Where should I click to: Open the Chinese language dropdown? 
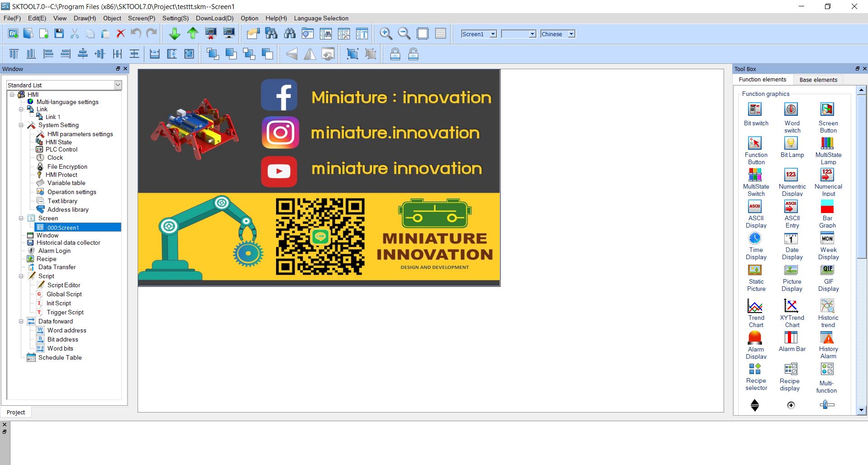tap(571, 34)
